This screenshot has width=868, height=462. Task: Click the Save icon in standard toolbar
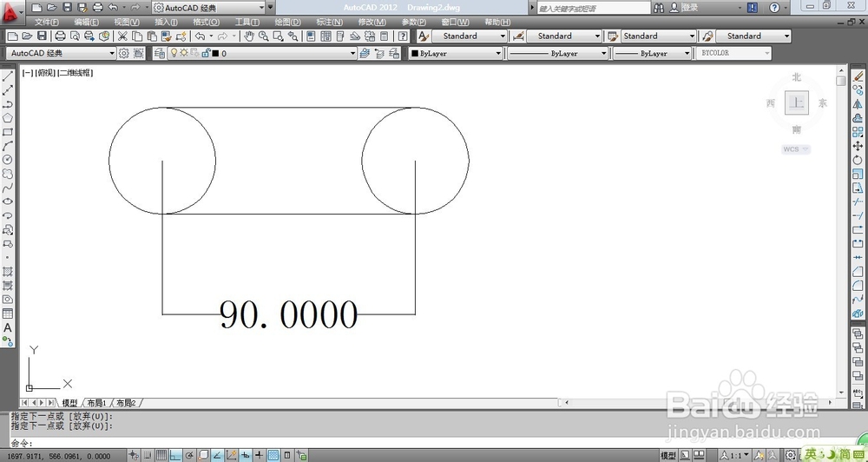click(x=42, y=36)
